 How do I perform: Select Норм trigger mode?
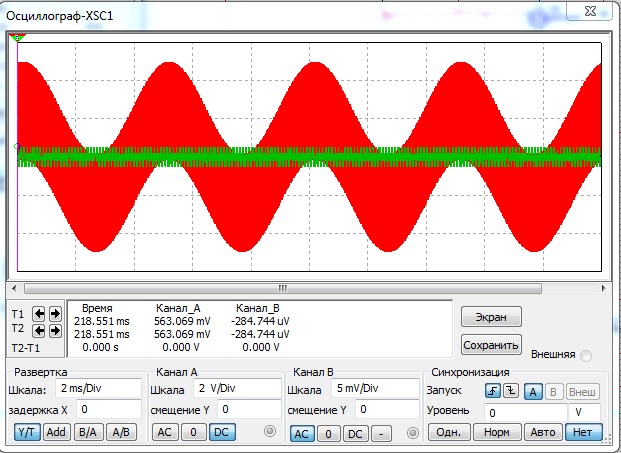(x=497, y=432)
